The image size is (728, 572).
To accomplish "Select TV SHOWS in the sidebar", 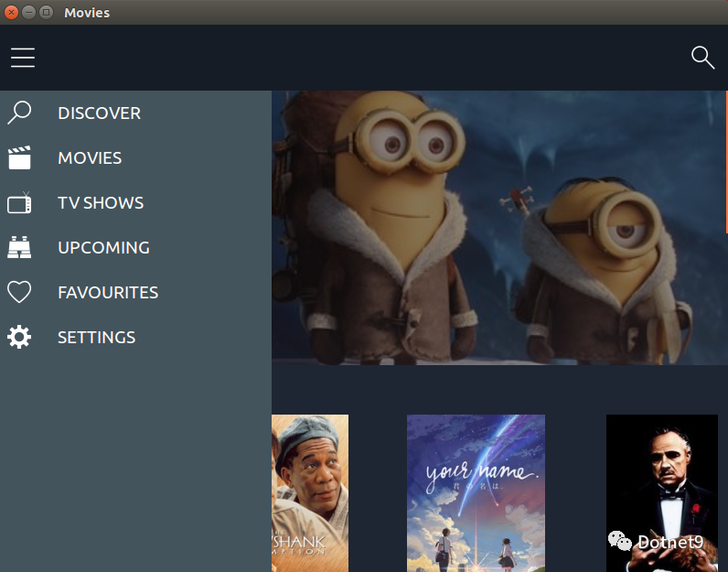I will tap(101, 202).
